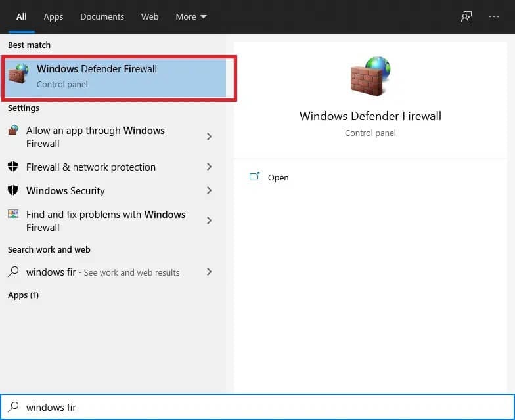Viewport: 515px width, 420px height.
Task: Expand Firewall & network protection chevron
Action: click(x=209, y=167)
